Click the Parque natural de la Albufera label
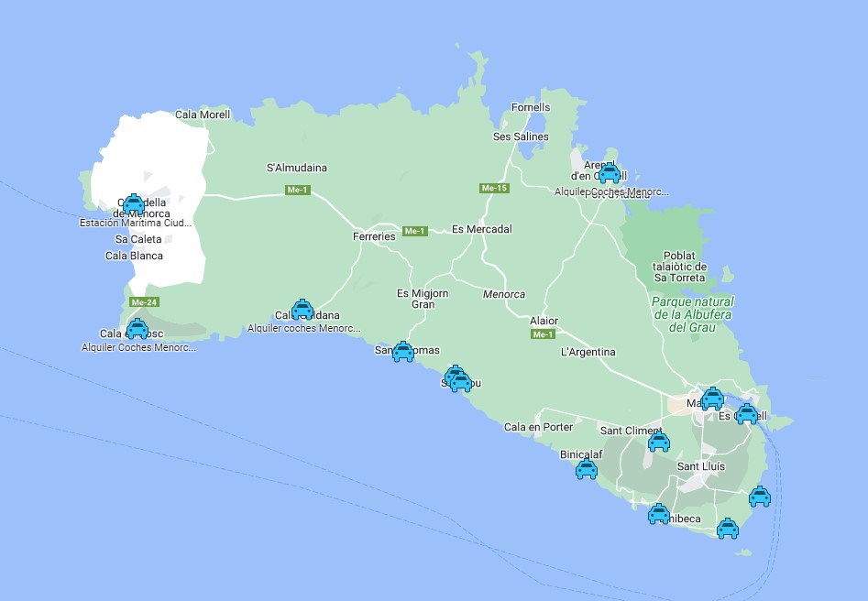The height and width of the screenshot is (601, 868). point(694,310)
